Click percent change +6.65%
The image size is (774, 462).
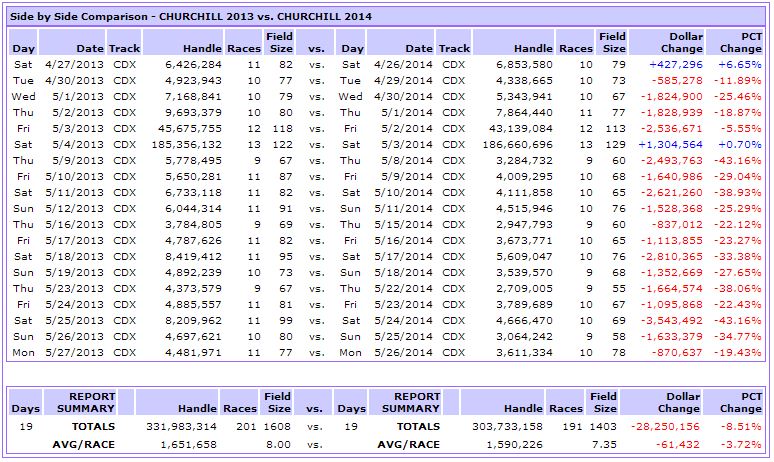coord(739,65)
